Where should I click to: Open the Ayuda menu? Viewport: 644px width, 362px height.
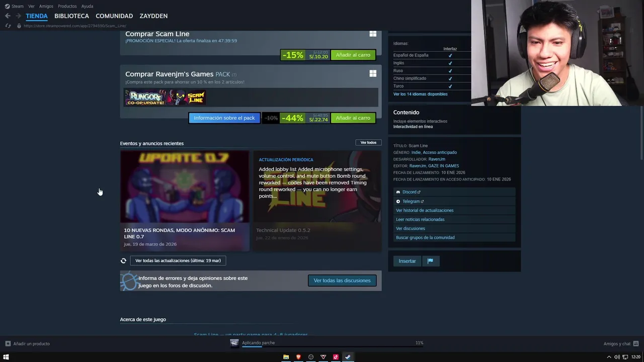click(87, 6)
